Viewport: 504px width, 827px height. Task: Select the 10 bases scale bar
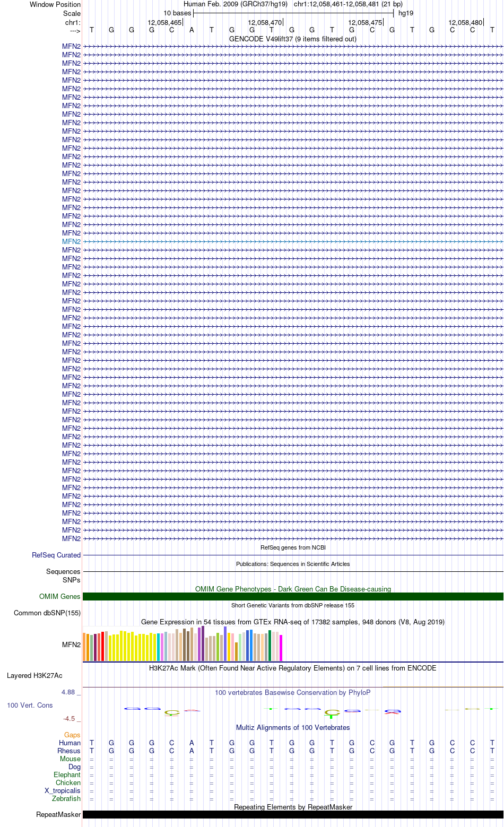coord(293,13)
